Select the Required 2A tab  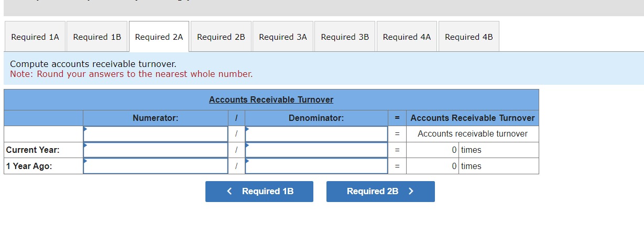[x=159, y=37]
